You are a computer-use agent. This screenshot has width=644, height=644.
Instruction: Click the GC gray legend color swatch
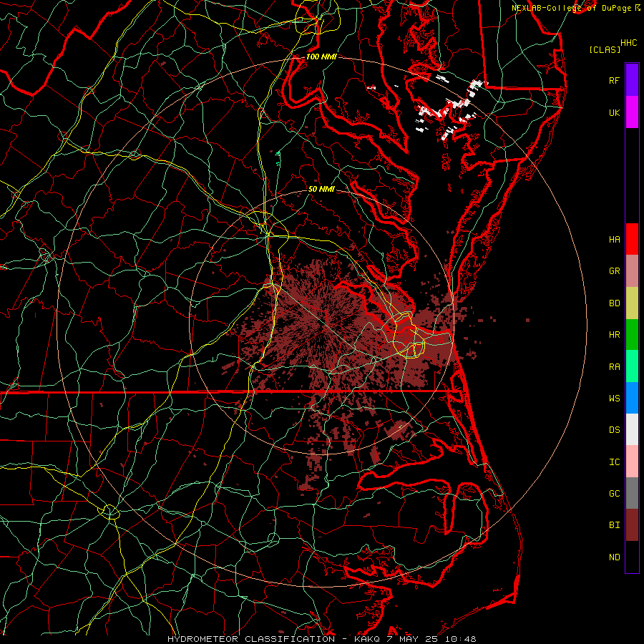pos(632,493)
